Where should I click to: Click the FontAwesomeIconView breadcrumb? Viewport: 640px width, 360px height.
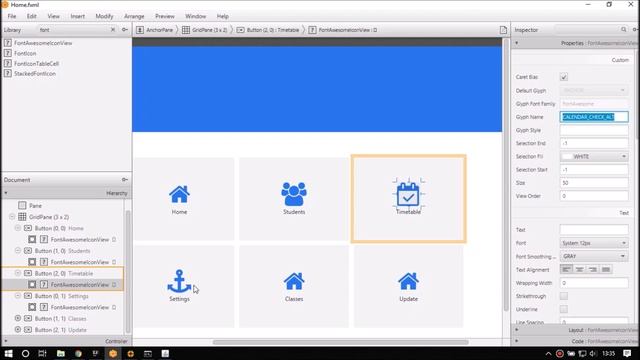point(343,30)
